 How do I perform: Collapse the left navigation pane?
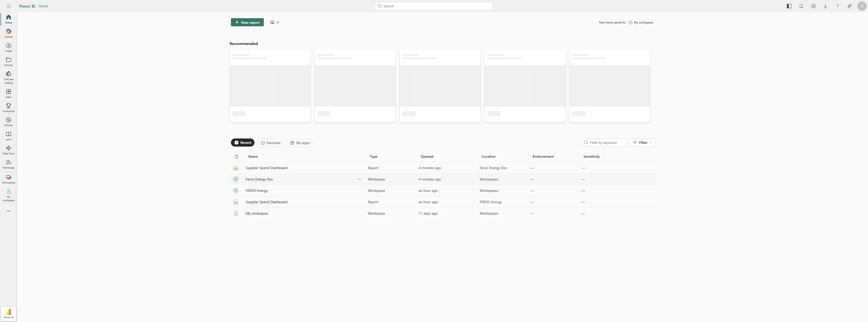click(789, 6)
